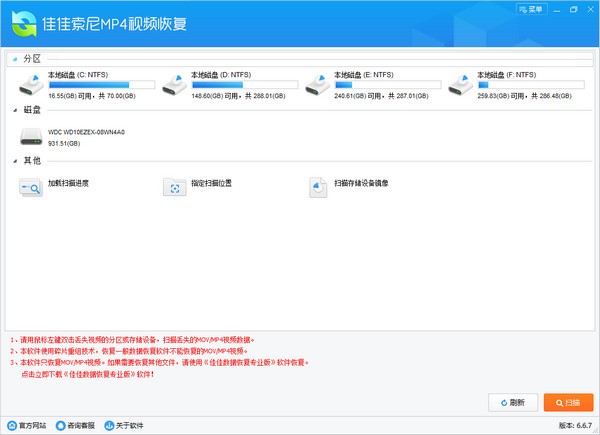
Task: Click the app logo in title bar
Action: click(x=24, y=24)
